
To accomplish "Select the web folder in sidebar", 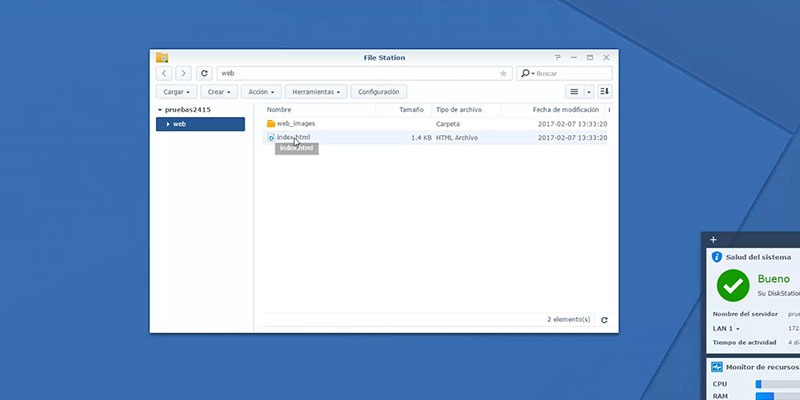I will point(201,124).
